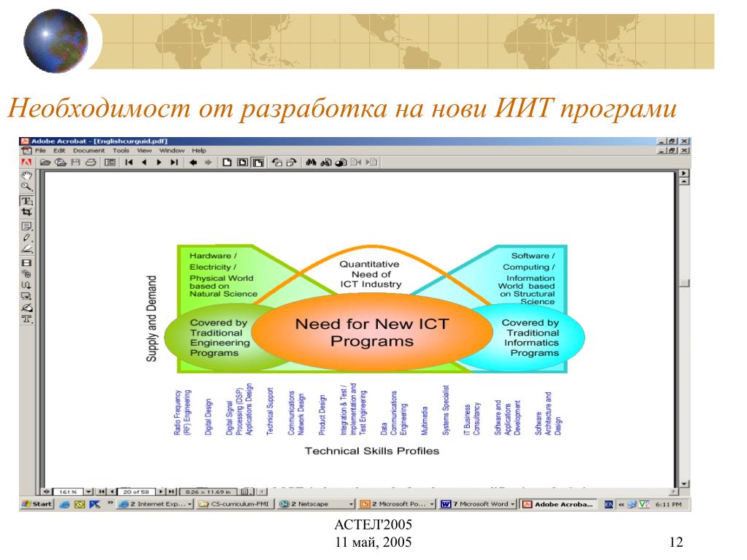
Task: Click the Go to Next View arrow
Action: (208, 163)
